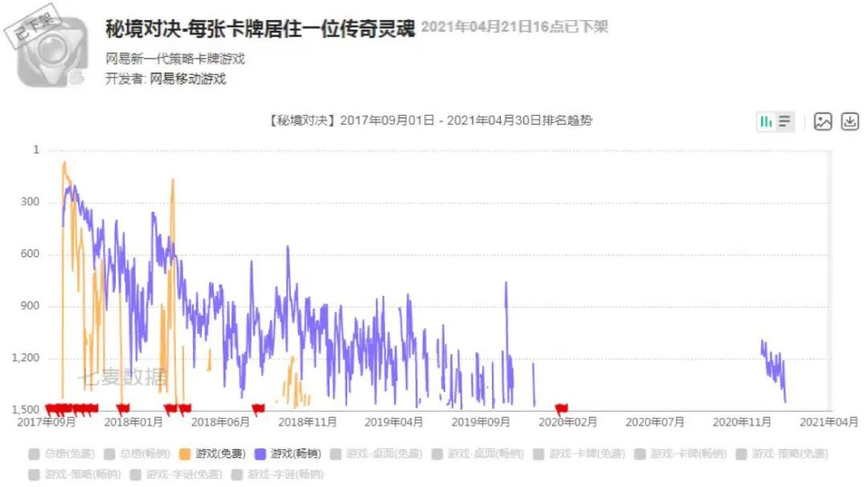Click the delisted notice 2021年04月21日16点已下架
Screen dimensions: 868x487
[x=514, y=27]
